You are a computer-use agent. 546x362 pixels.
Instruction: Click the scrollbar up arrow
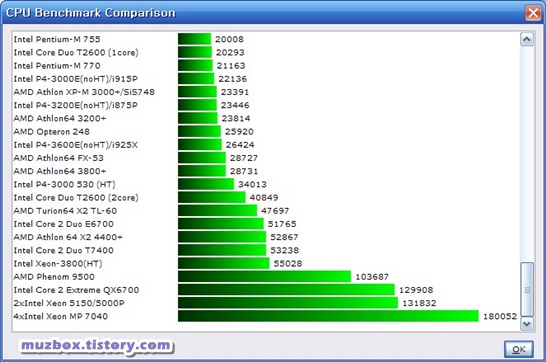526,39
